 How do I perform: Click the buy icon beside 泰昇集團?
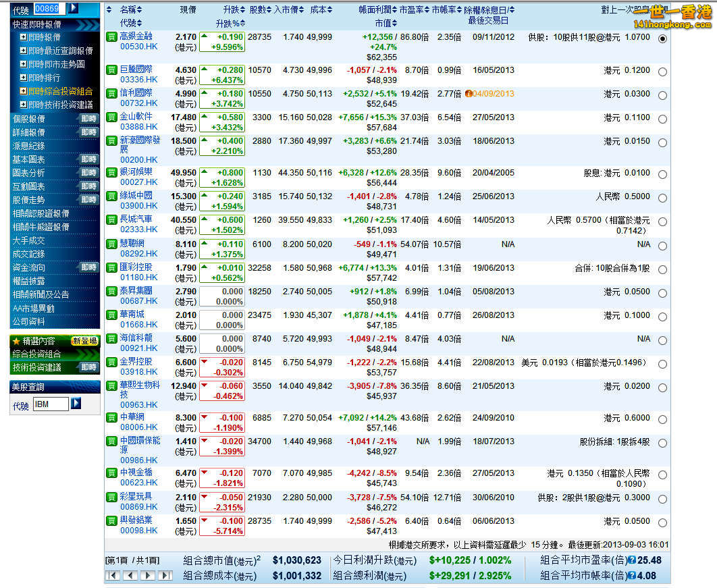click(x=111, y=291)
